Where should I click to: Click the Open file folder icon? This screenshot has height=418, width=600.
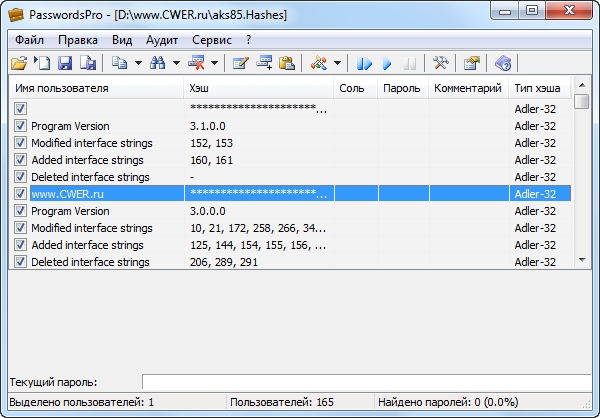pyautogui.click(x=19, y=63)
